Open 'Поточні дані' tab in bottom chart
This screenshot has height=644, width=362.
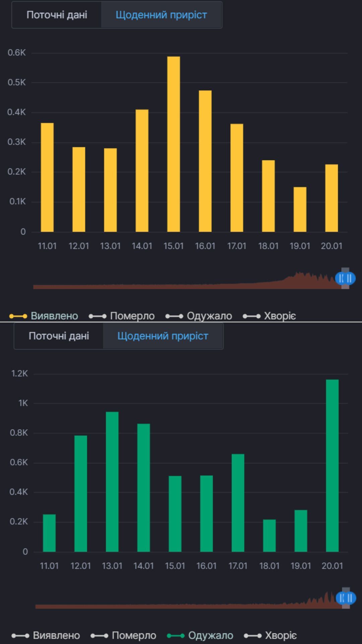(x=59, y=336)
